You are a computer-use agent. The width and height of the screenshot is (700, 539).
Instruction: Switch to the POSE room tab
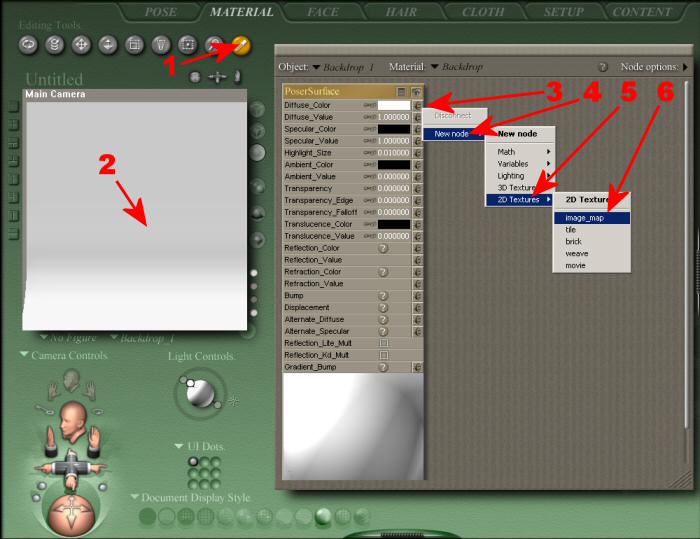pos(160,12)
